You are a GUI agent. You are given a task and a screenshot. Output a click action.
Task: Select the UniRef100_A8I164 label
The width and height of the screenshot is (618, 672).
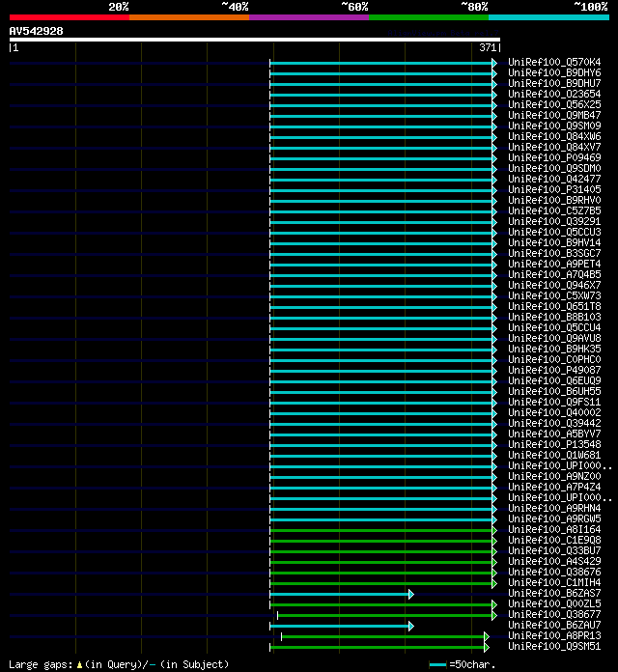pyautogui.click(x=554, y=529)
